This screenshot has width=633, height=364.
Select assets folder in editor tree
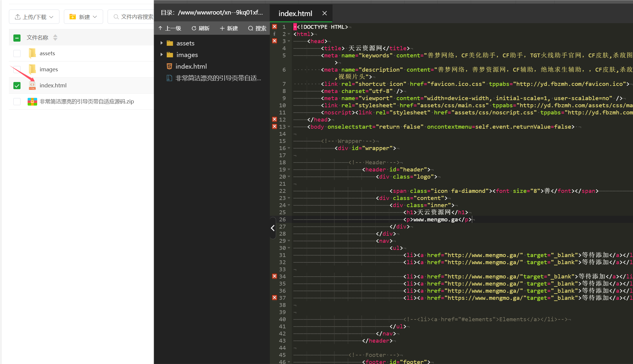pos(185,43)
